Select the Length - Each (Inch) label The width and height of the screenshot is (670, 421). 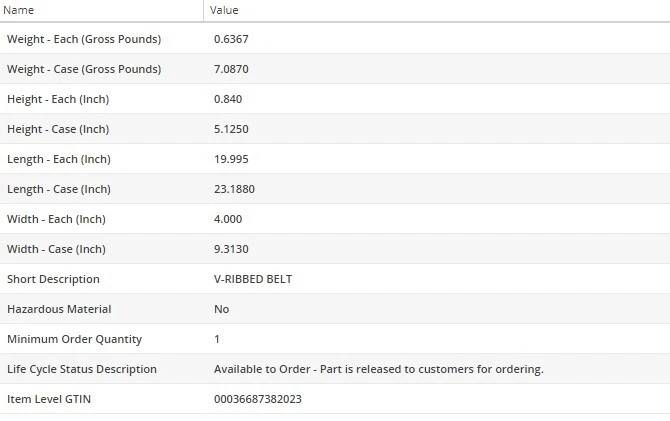[x=59, y=159]
